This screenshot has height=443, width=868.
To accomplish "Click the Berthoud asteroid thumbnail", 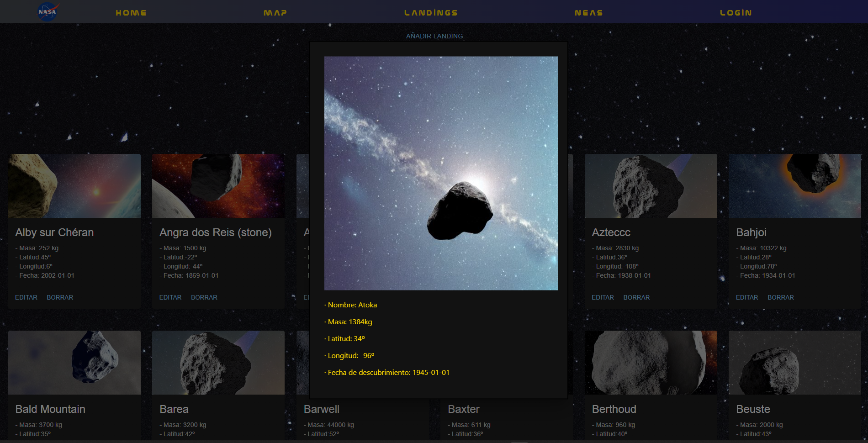I will coord(651,362).
